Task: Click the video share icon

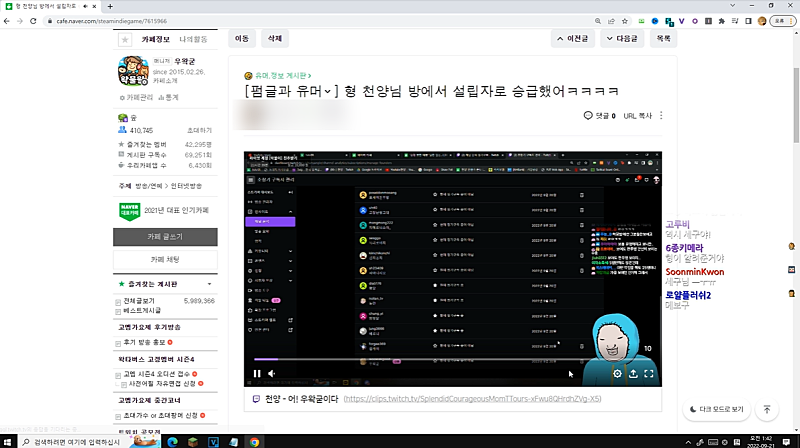Action: [633, 374]
